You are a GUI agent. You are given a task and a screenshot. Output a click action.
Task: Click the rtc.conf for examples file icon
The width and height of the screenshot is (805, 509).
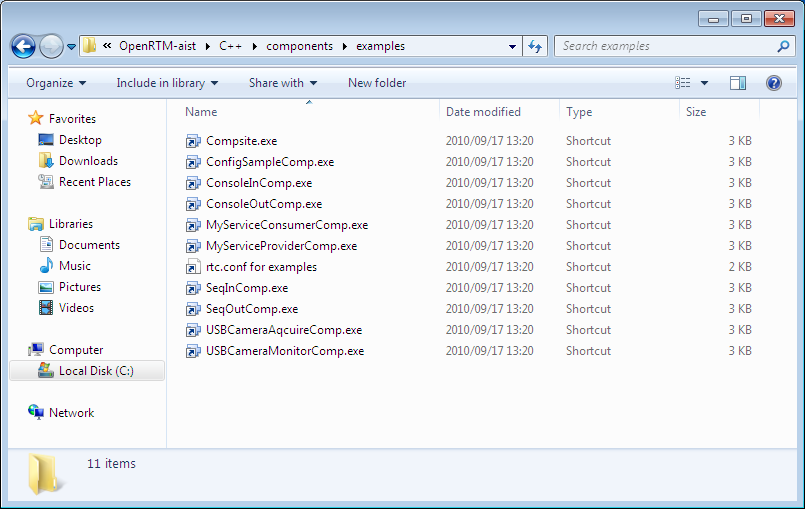coord(193,268)
